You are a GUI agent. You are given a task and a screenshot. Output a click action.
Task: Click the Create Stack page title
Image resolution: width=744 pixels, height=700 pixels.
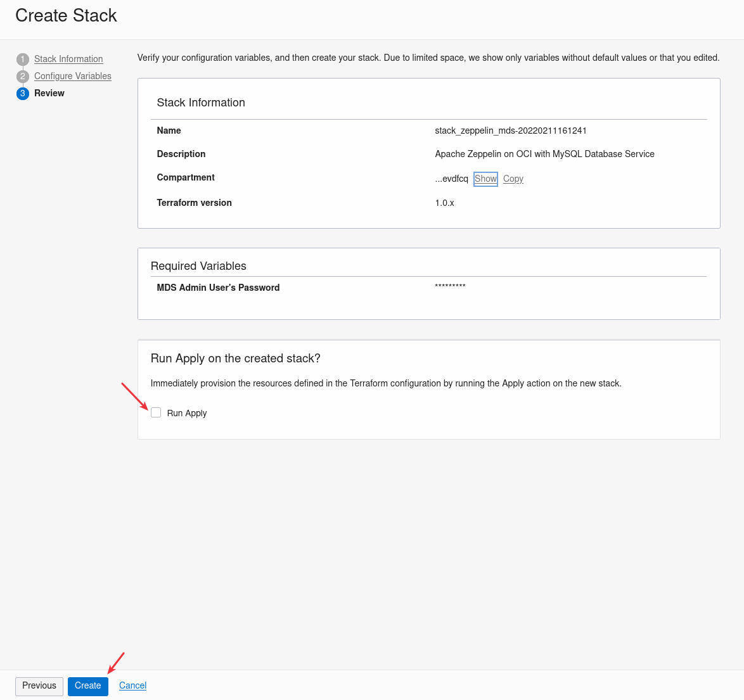coord(67,16)
